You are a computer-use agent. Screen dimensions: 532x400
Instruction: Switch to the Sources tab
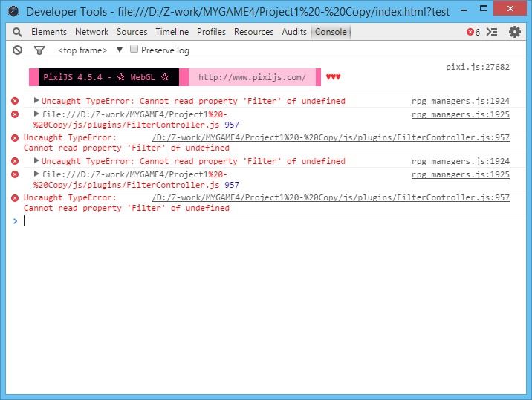(x=132, y=32)
